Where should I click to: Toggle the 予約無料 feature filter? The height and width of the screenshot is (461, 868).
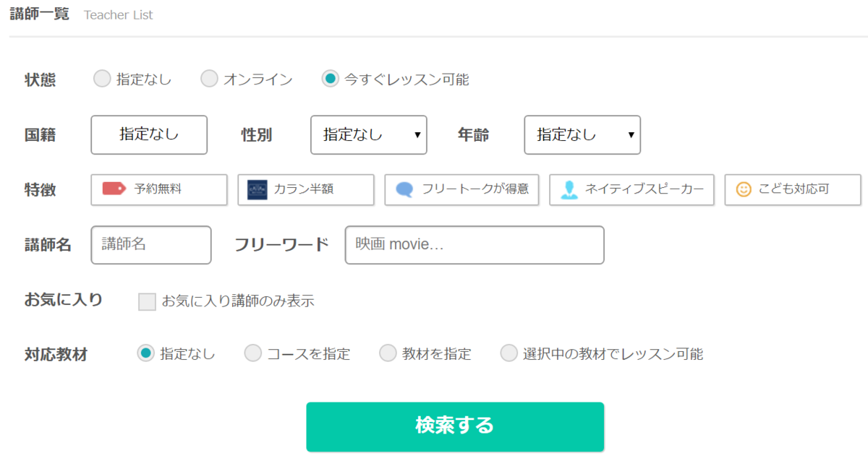tap(159, 190)
